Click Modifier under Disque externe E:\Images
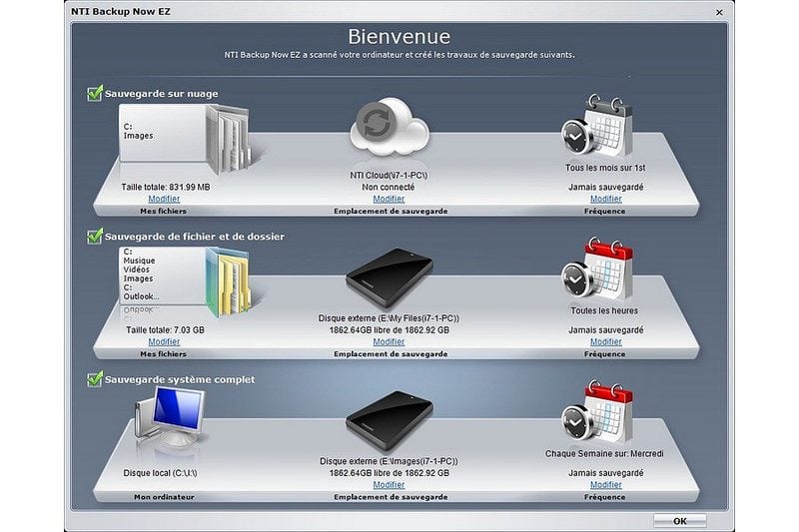Screen dimensions: 799x532 pyautogui.click(x=389, y=485)
